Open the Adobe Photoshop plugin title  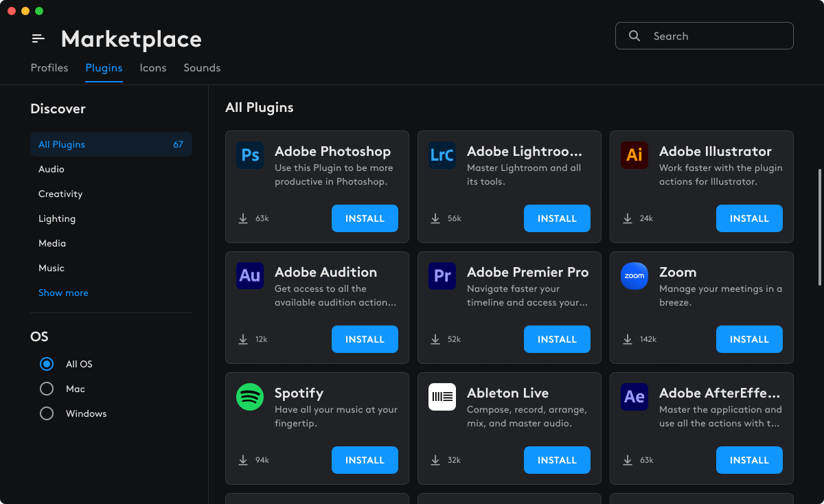click(x=332, y=152)
